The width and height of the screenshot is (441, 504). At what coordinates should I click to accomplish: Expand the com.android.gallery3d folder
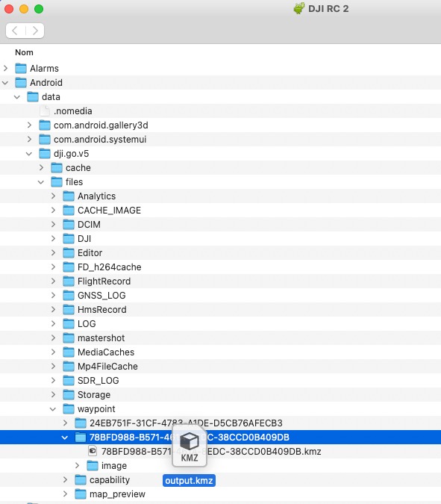[x=30, y=125]
